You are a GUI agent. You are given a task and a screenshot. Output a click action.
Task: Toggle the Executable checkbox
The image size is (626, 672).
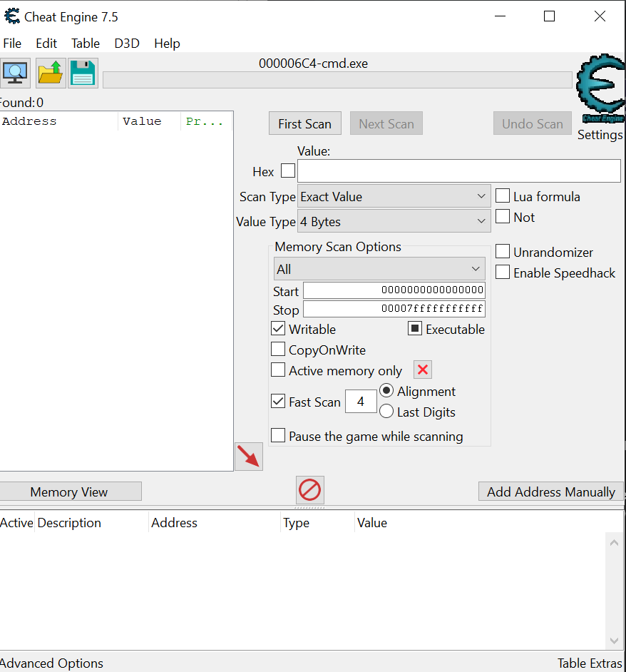click(x=415, y=329)
